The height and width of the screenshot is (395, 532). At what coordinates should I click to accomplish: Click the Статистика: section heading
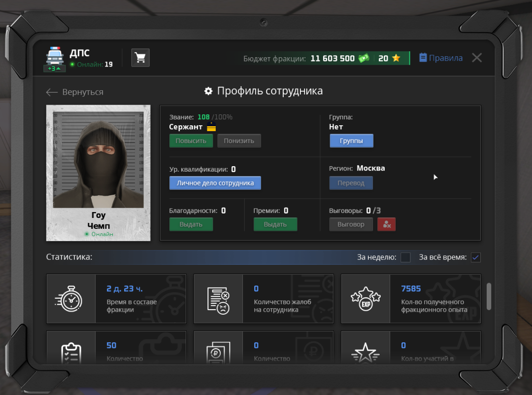[x=69, y=257]
